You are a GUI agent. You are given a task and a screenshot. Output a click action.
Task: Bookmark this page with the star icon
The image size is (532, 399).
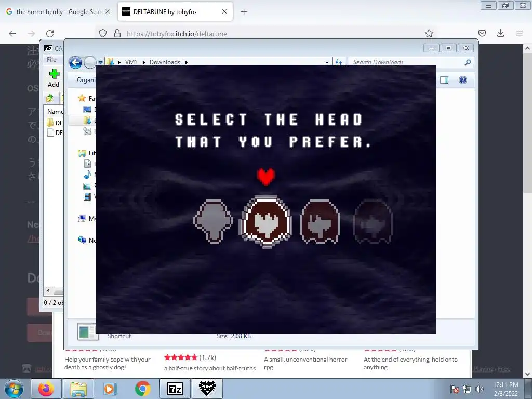(x=429, y=33)
